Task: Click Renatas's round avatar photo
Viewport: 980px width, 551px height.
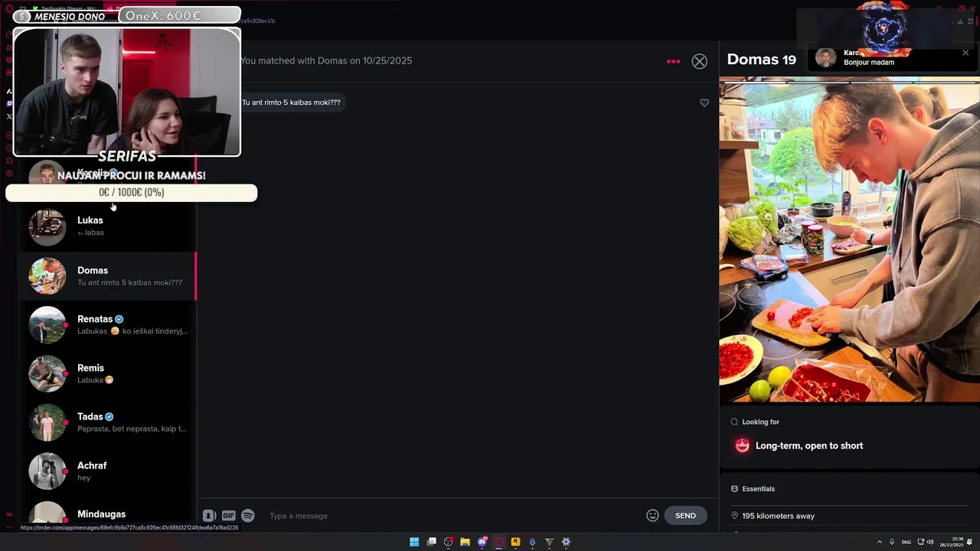Action: (x=47, y=324)
